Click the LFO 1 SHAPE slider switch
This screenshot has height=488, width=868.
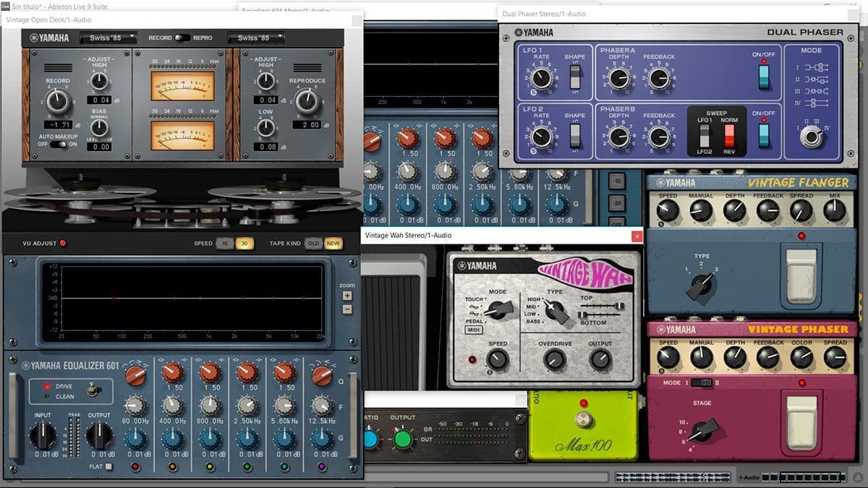point(575,76)
